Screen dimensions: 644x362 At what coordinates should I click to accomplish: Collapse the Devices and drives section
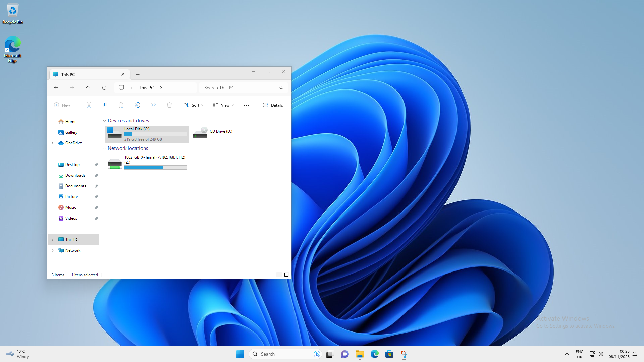pyautogui.click(x=104, y=121)
